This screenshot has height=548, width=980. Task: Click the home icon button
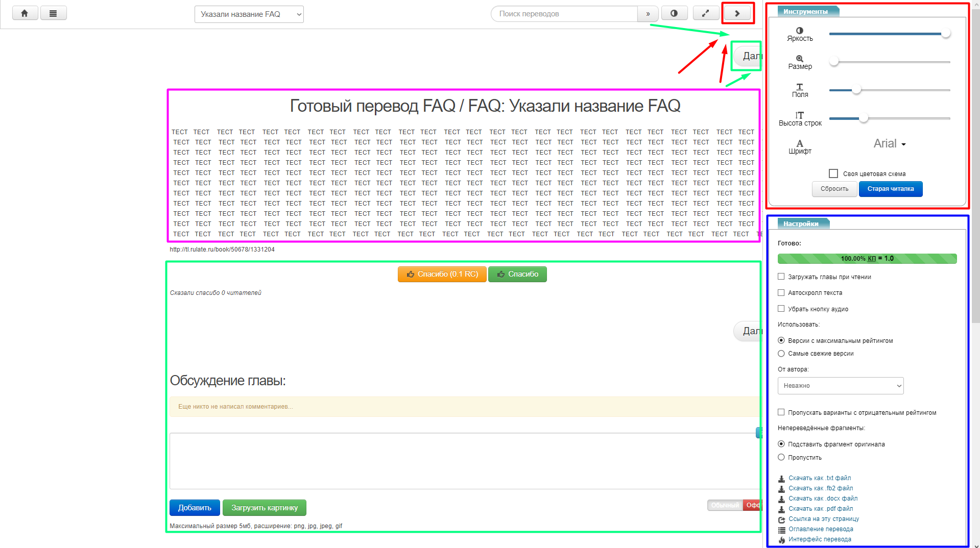(25, 13)
